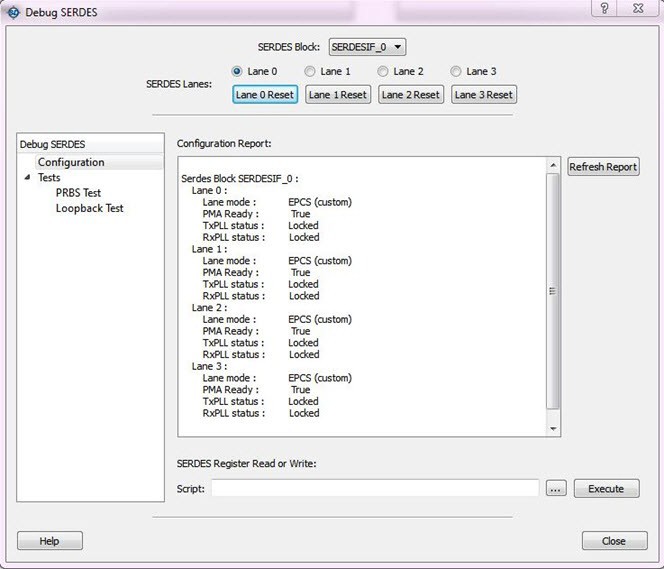Select PRBS Test in the tree

[x=78, y=193]
